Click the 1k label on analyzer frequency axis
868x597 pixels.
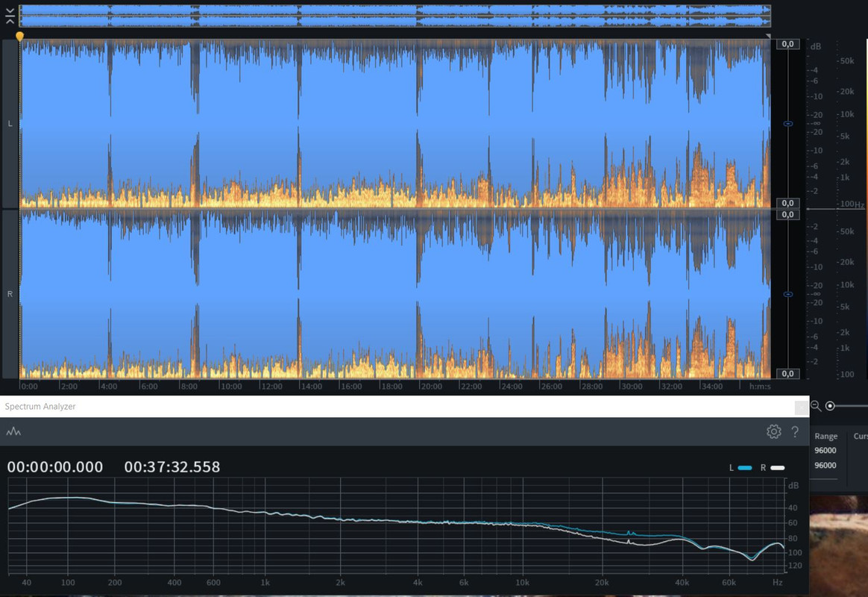pyautogui.click(x=265, y=583)
